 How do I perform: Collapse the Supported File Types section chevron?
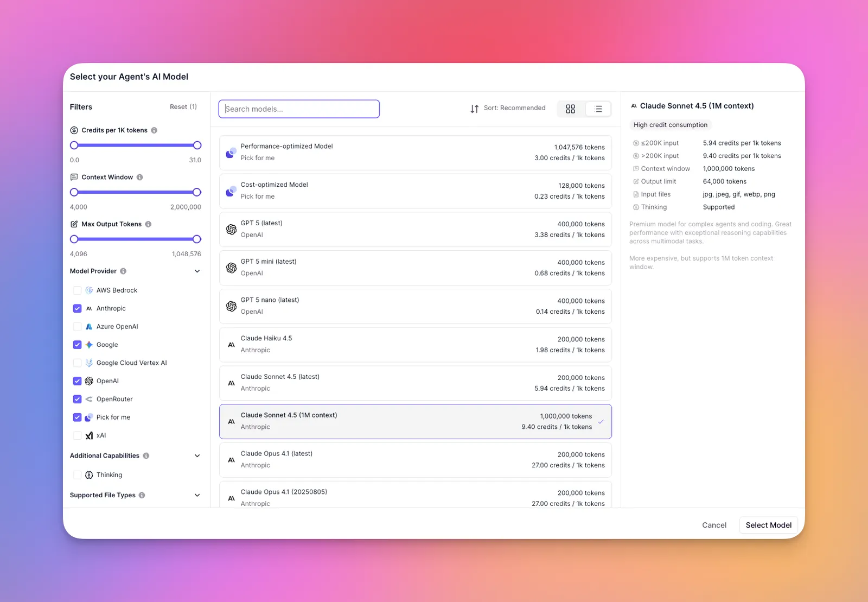197,495
